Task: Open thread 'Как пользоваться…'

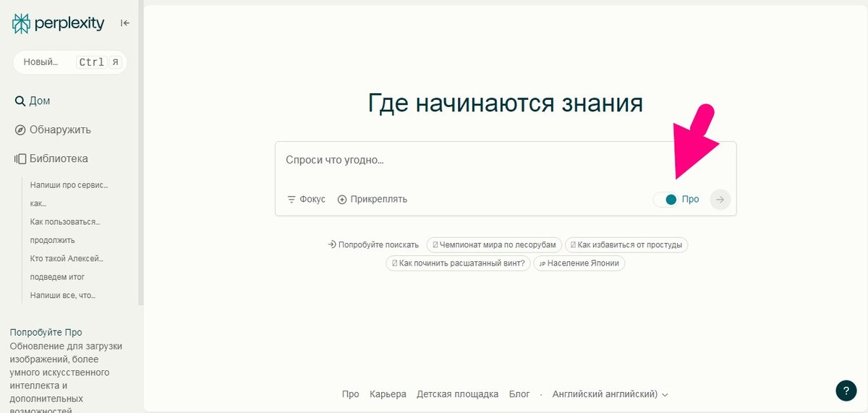Action: (x=65, y=221)
